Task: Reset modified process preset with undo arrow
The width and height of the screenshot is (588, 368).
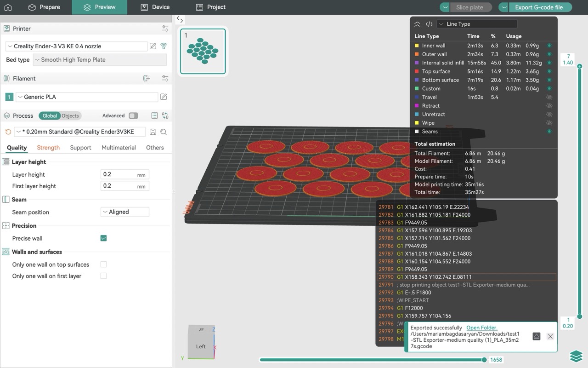Action: pyautogui.click(x=8, y=132)
